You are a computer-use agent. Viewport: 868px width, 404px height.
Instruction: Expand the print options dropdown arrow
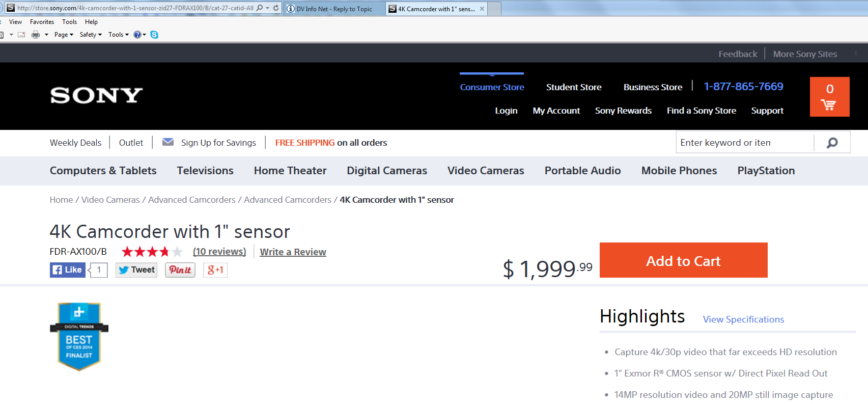tap(46, 35)
